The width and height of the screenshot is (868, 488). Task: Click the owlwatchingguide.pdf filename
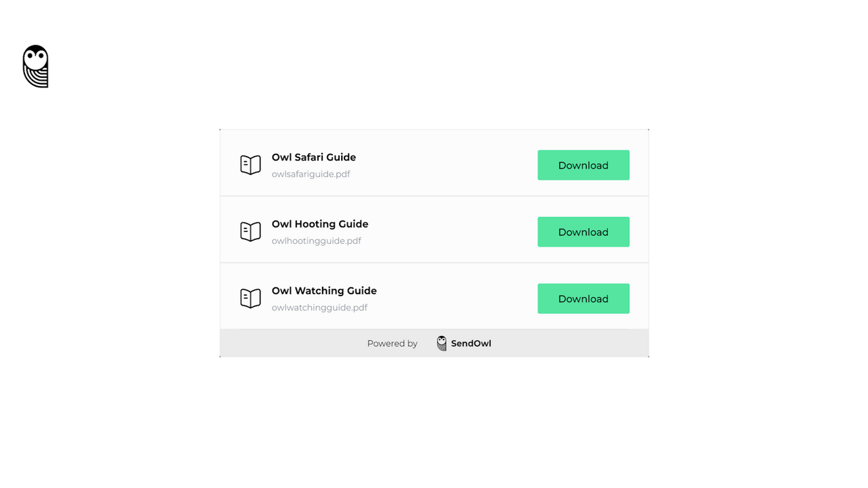pyautogui.click(x=319, y=307)
